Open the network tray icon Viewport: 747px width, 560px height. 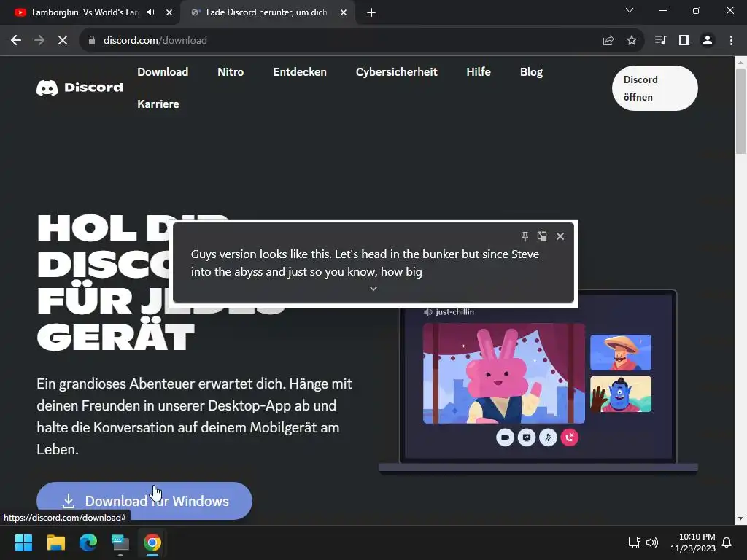click(x=634, y=542)
